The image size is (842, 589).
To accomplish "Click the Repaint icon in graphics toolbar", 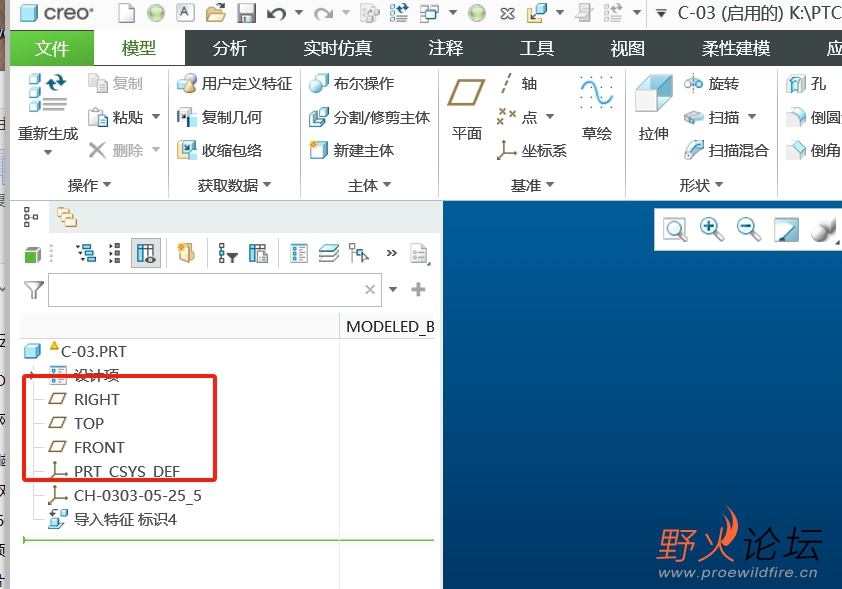I will pos(786,230).
